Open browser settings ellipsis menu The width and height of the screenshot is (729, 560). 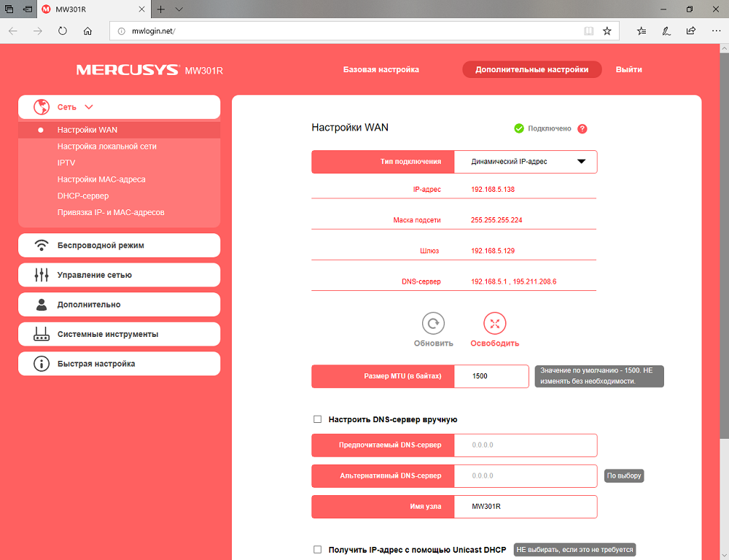click(x=716, y=31)
